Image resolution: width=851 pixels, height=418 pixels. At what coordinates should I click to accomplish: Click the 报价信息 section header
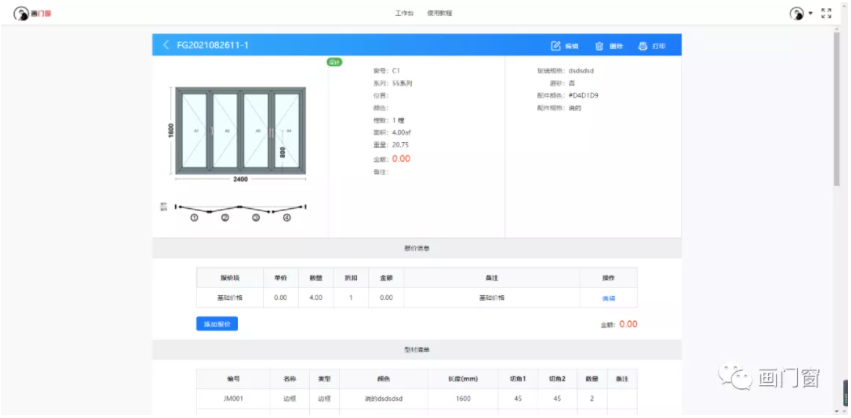coord(417,247)
